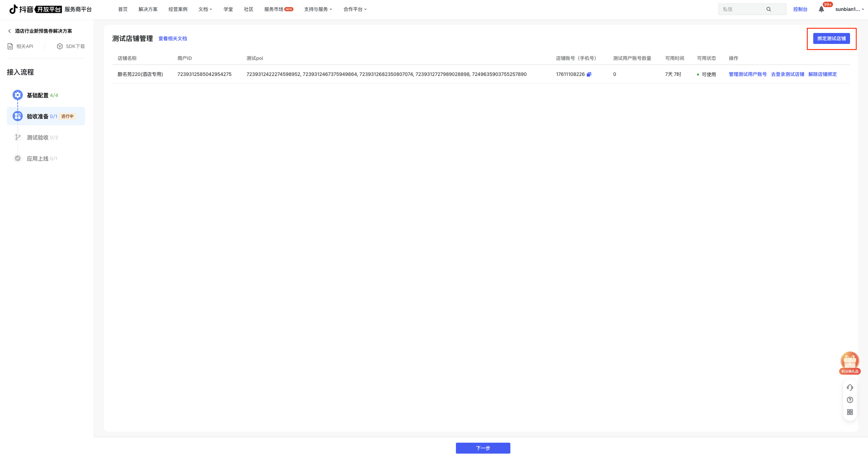Select the 测试验收 step in sidebar
Screen dimensions: 868x457
(38, 137)
